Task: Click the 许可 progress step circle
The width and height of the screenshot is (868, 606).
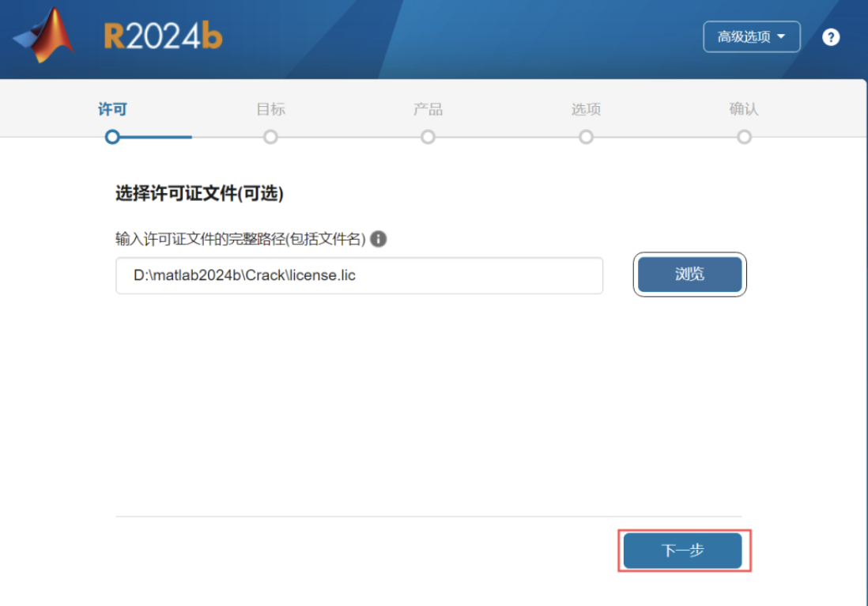Action: (112, 137)
